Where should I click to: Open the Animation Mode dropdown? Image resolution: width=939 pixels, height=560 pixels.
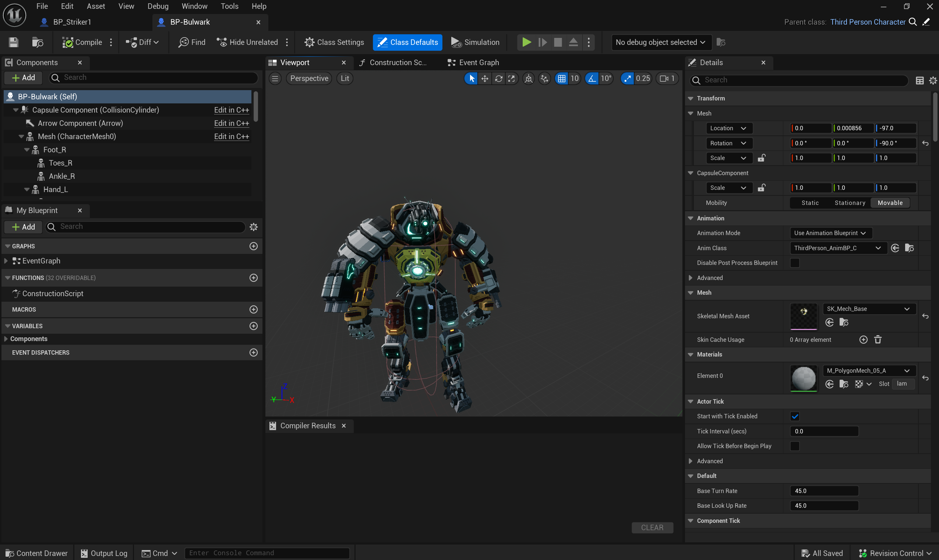[830, 233]
